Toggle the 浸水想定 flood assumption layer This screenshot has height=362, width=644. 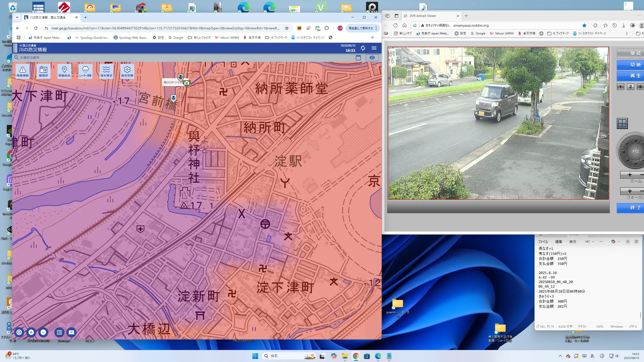click(106, 71)
